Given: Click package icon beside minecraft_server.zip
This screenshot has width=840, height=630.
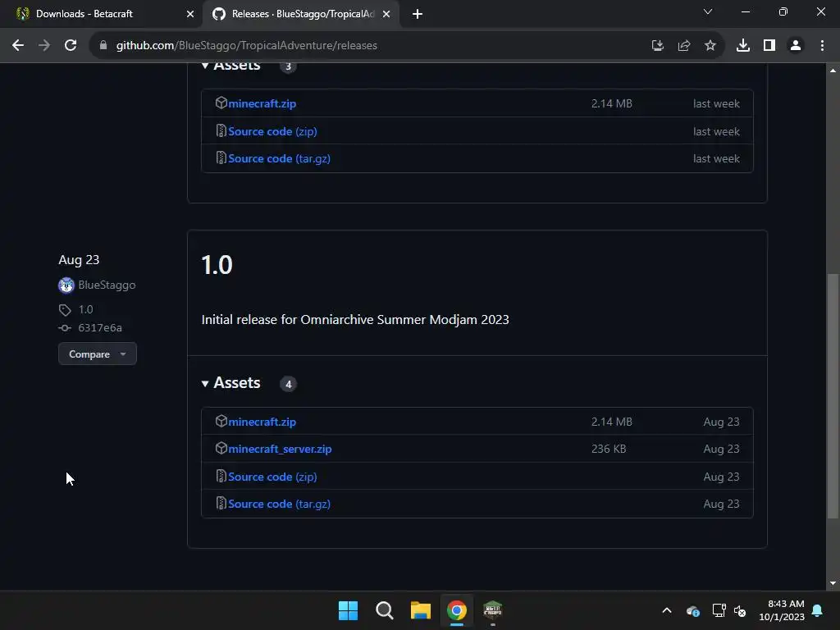Looking at the screenshot, I should coord(221,448).
